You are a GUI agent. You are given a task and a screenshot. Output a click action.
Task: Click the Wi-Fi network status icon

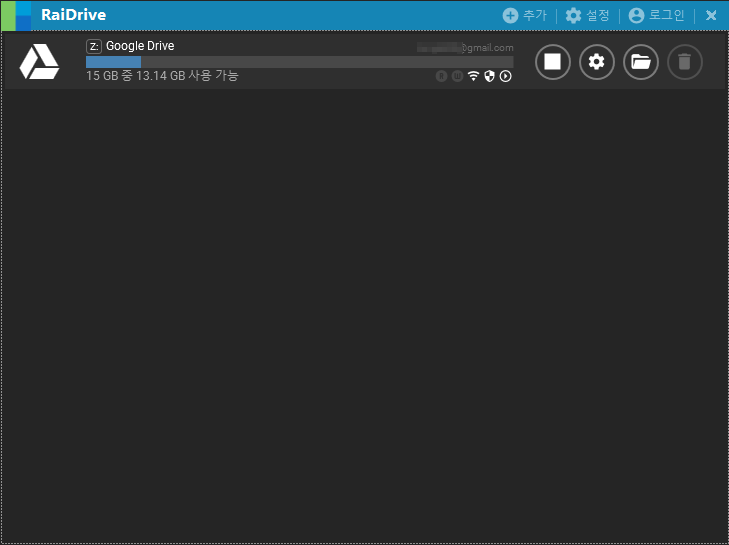pos(473,76)
